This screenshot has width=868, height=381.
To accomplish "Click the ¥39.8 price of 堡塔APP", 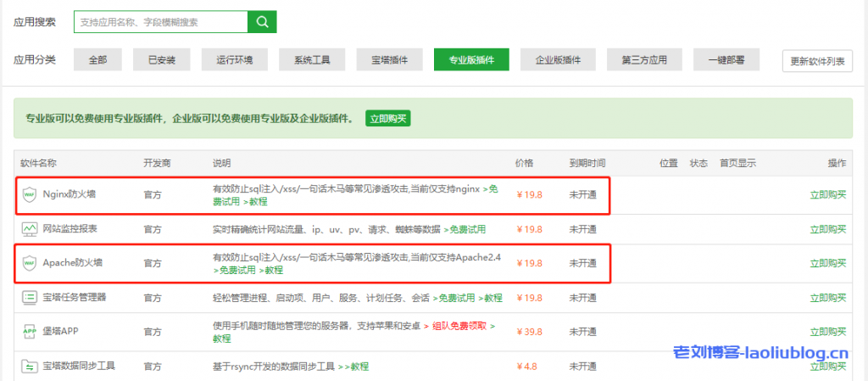I will click(529, 333).
